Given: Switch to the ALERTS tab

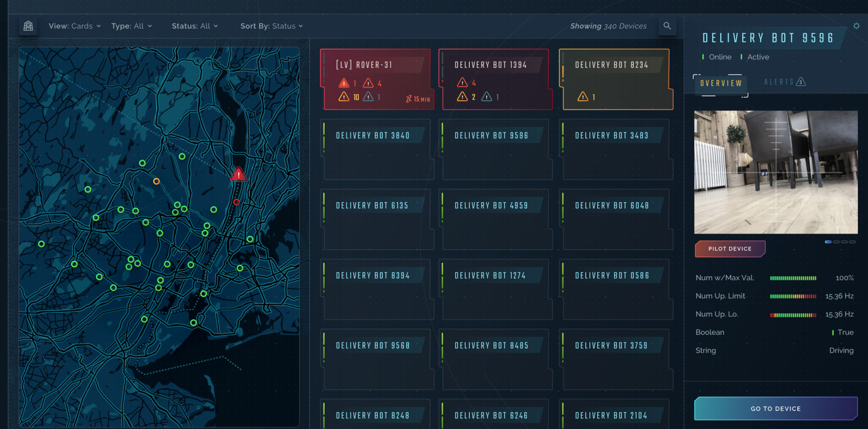Looking at the screenshot, I should (785, 82).
